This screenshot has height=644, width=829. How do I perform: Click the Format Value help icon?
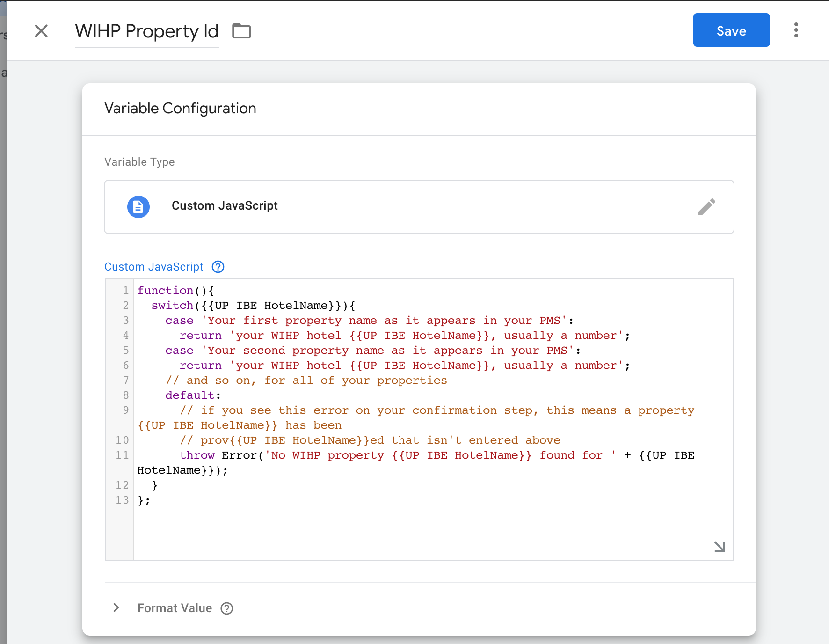click(227, 608)
